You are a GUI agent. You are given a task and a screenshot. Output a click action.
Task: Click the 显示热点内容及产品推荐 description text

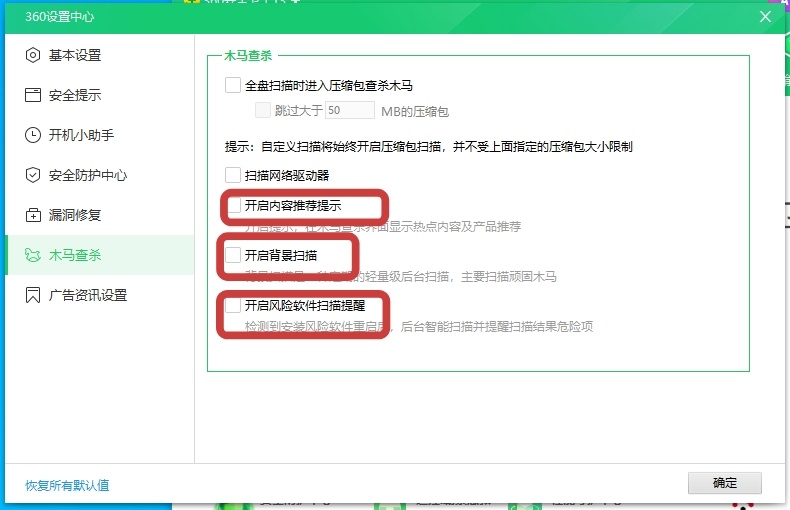pyautogui.click(x=454, y=227)
